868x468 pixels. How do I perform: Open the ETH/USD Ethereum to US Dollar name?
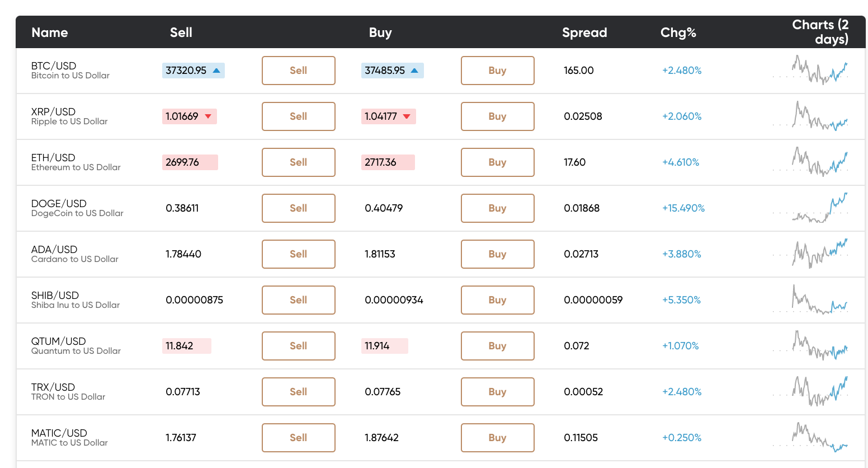(x=76, y=162)
